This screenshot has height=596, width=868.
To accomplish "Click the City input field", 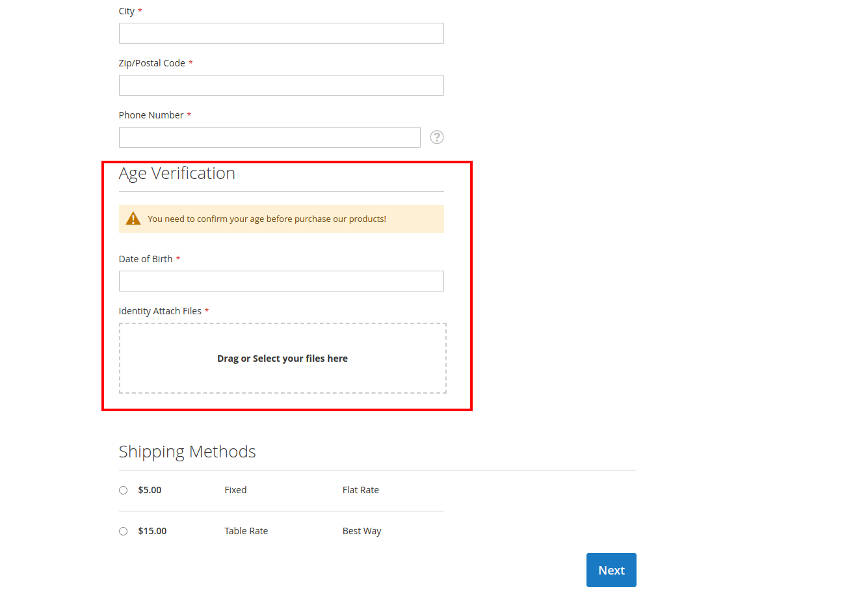I will tap(281, 33).
